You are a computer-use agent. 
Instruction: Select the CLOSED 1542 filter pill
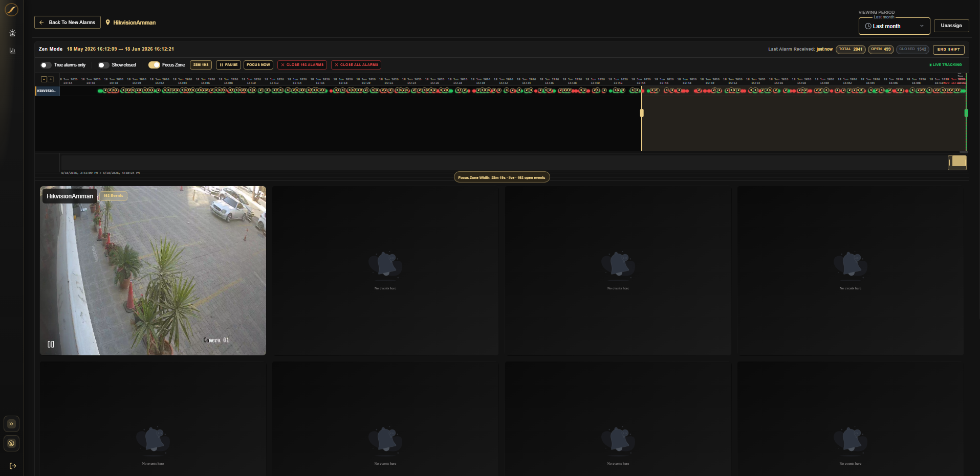point(912,50)
